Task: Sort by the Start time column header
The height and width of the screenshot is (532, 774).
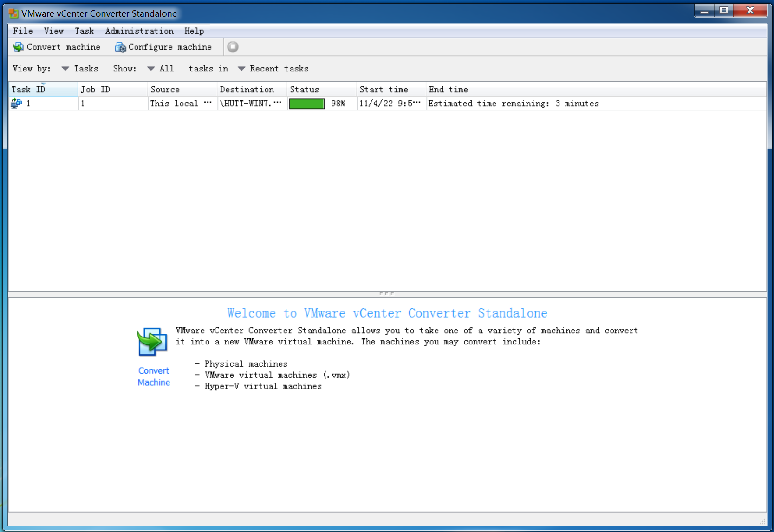Action: [391, 89]
